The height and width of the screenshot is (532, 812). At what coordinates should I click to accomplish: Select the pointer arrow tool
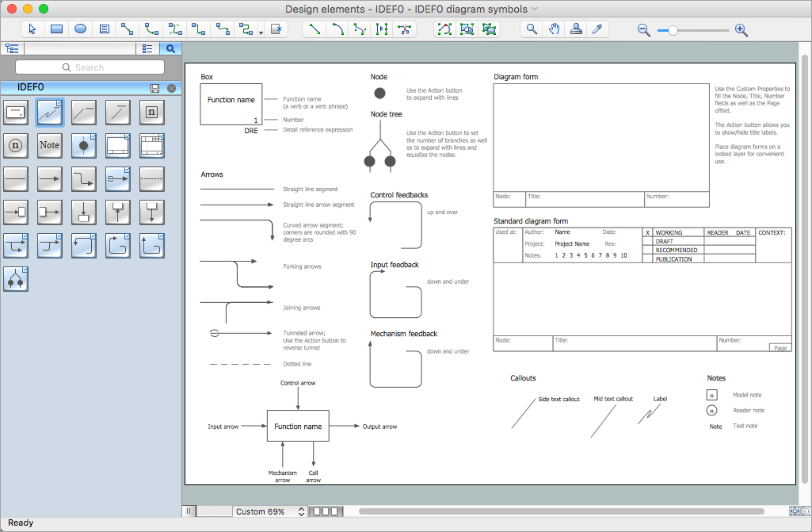coord(32,29)
